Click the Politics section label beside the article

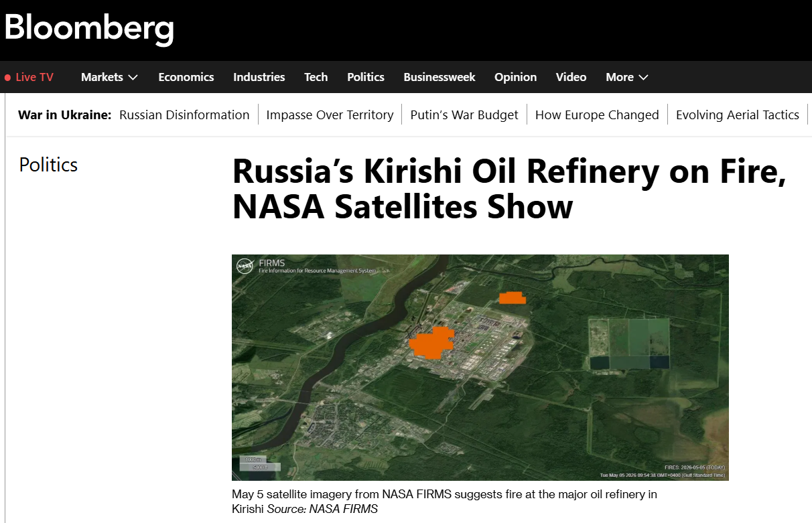[48, 165]
